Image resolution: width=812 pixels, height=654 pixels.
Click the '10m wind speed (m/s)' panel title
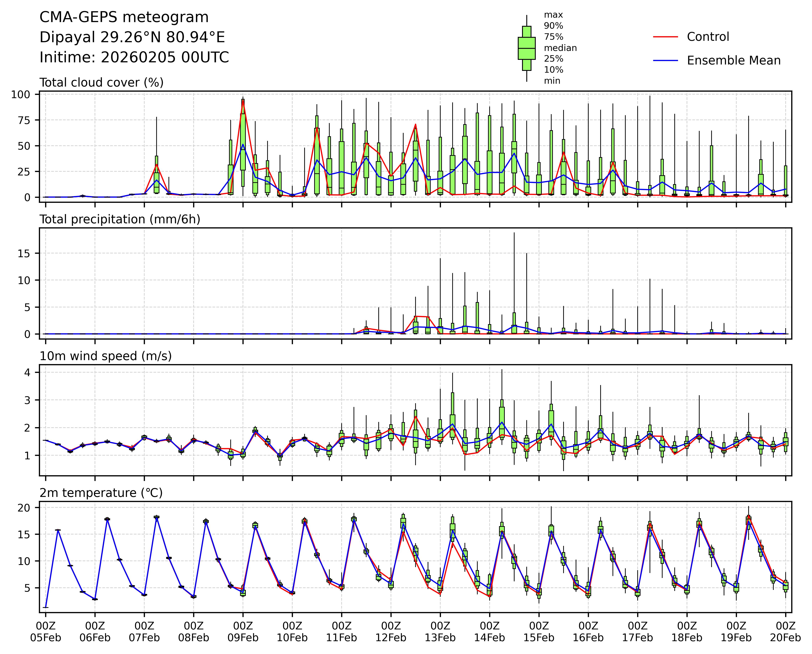[x=105, y=356]
